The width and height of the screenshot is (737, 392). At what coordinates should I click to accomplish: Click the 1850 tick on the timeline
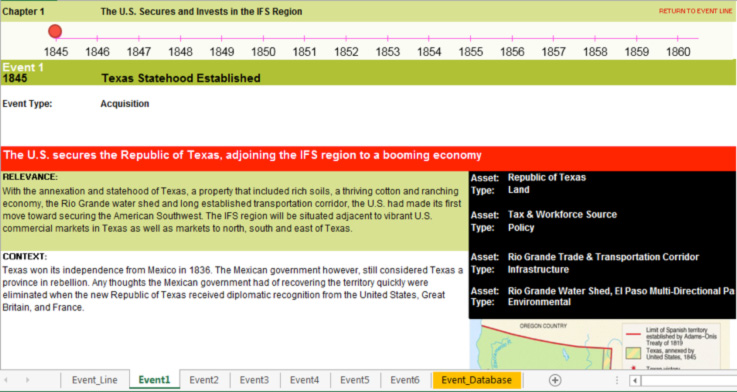click(x=263, y=38)
